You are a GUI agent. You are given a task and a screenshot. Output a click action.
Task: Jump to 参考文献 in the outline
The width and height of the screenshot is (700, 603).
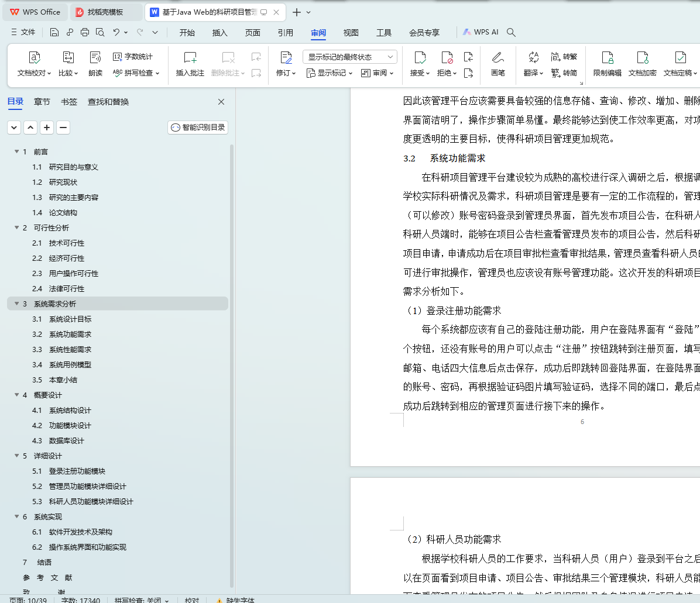click(x=47, y=578)
